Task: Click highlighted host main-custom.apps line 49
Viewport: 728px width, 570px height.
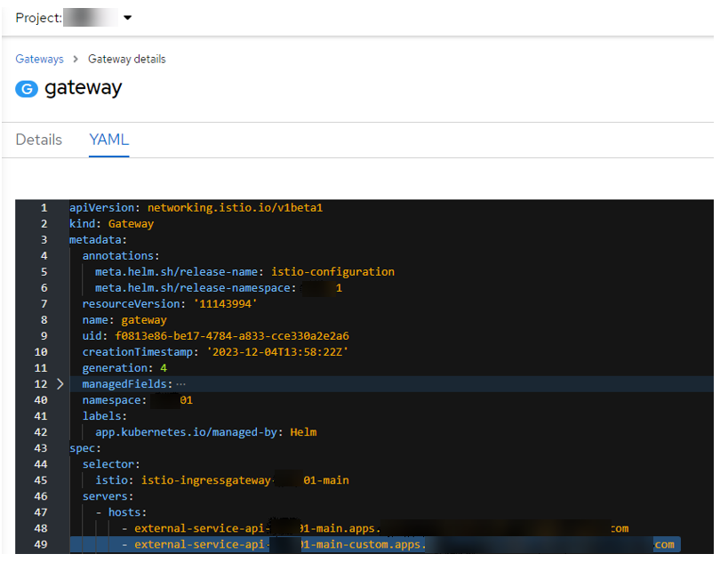Action: point(375,544)
